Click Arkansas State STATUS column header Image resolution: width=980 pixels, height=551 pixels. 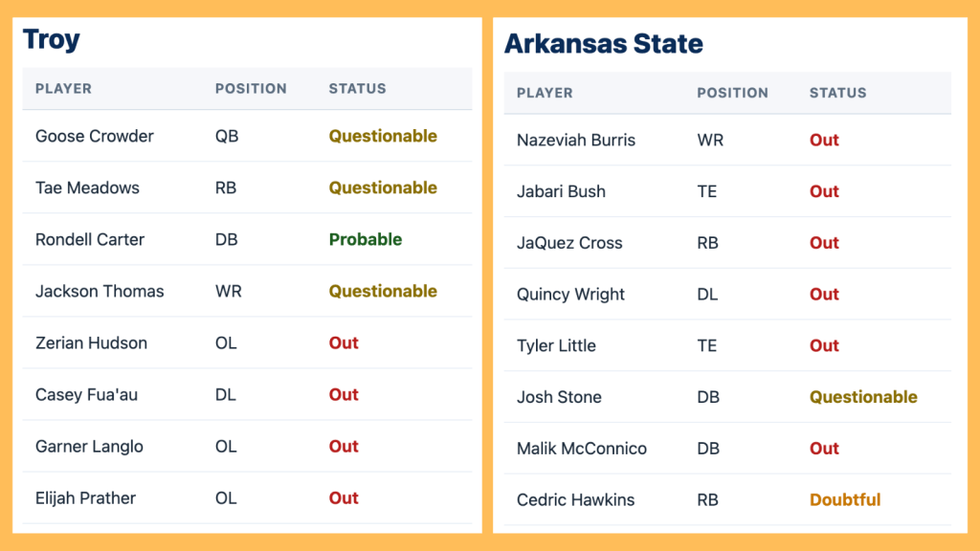coord(837,93)
